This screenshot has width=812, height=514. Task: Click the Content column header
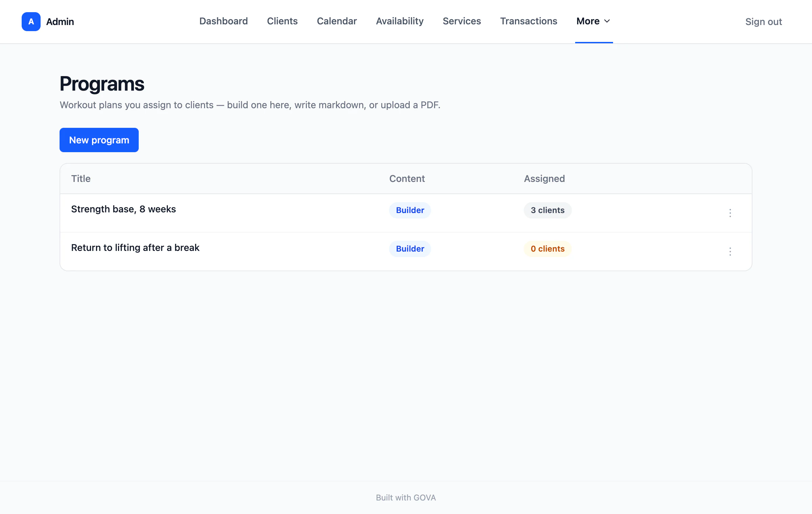[x=407, y=179]
